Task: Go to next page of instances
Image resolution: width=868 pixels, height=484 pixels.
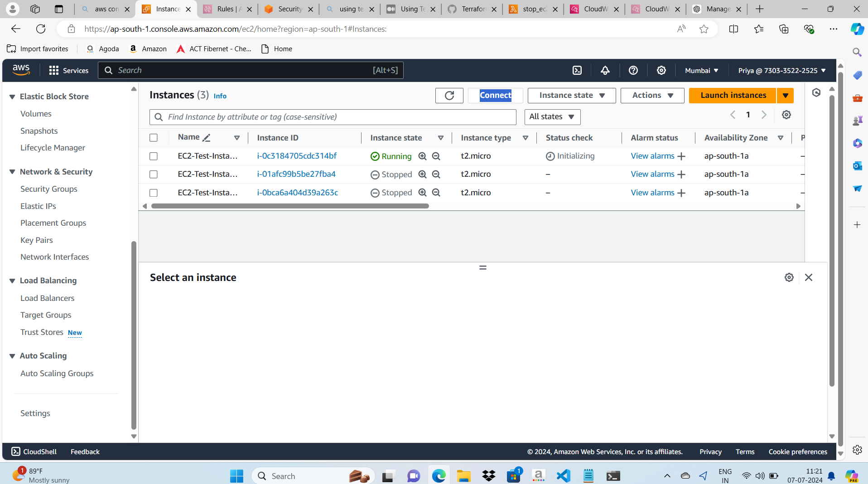Action: 764,115
